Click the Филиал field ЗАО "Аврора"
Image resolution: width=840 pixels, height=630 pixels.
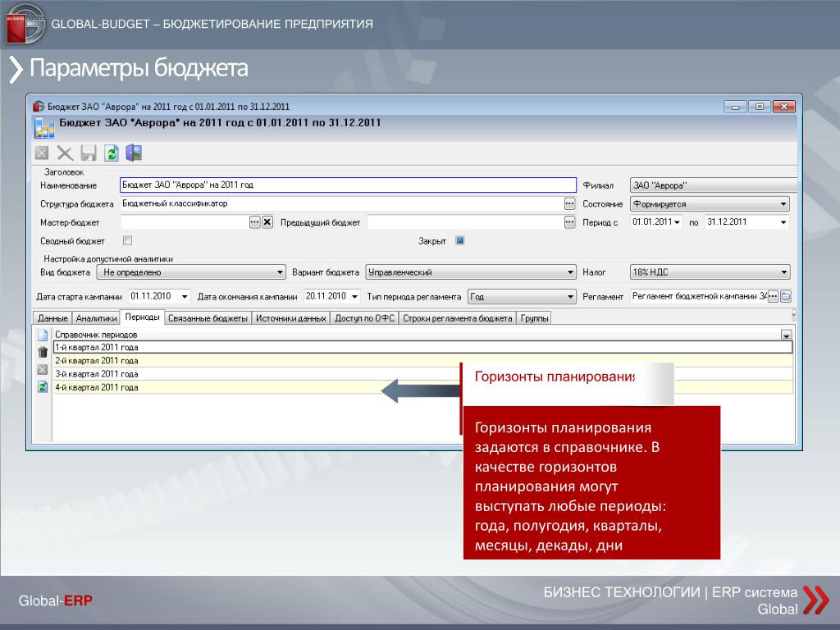[x=713, y=185]
